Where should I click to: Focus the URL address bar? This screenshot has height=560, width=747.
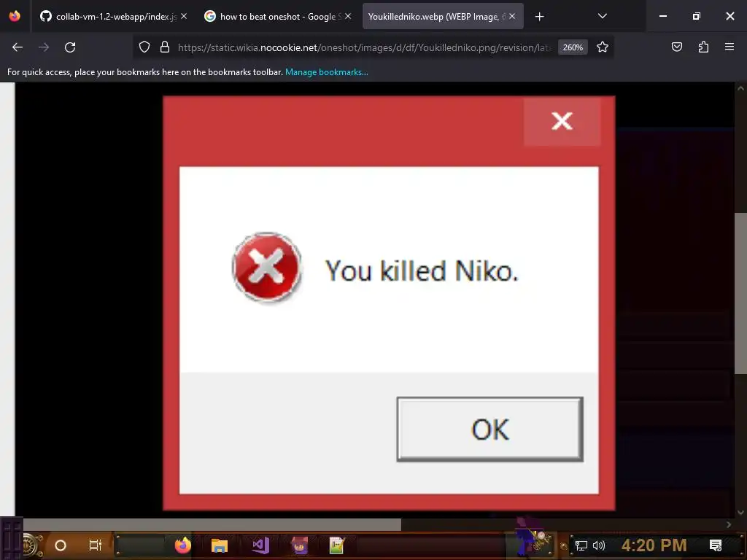tap(365, 47)
